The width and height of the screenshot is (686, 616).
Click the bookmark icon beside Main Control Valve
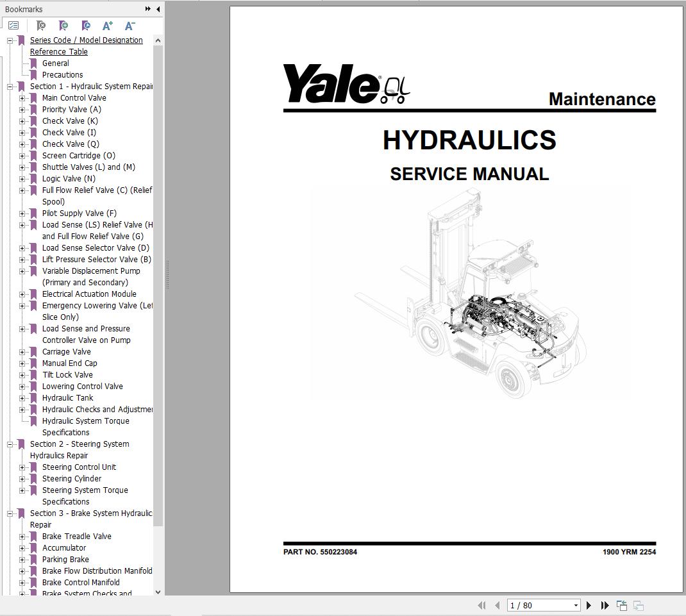33,98
